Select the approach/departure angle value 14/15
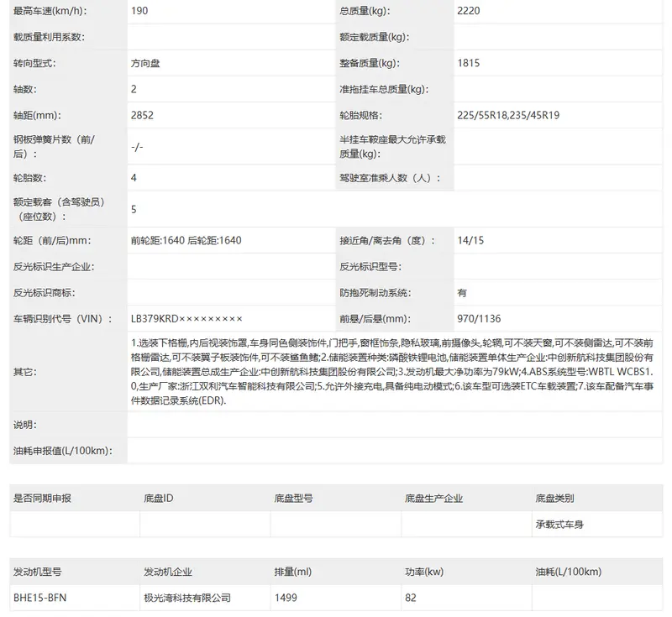The image size is (672, 617). pyautogui.click(x=470, y=240)
